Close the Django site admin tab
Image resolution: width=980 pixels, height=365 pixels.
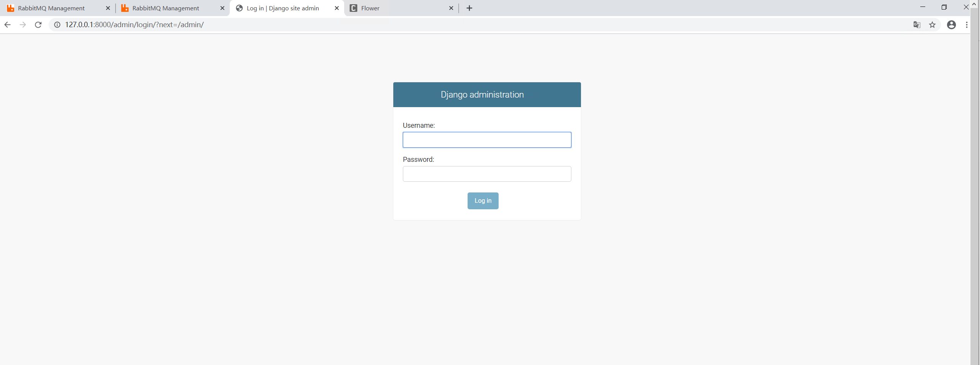tap(337, 8)
